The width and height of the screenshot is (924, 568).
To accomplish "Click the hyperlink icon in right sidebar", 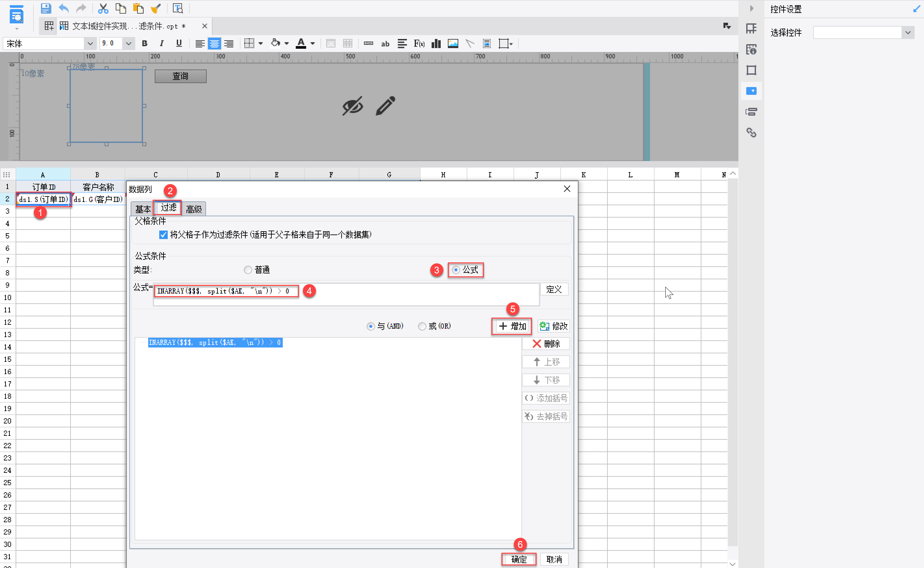I will [751, 132].
